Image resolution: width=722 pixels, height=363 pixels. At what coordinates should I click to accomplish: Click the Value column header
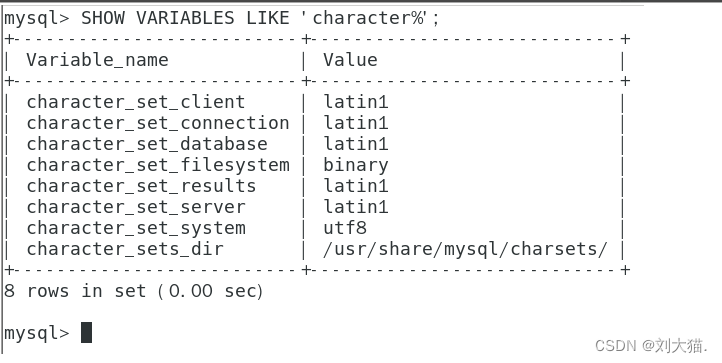350,60
